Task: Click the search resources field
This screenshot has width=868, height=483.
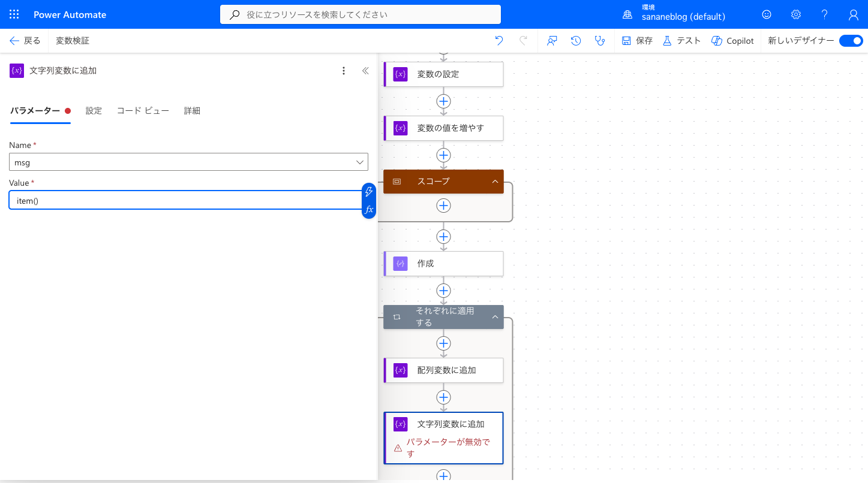Action: (x=361, y=14)
